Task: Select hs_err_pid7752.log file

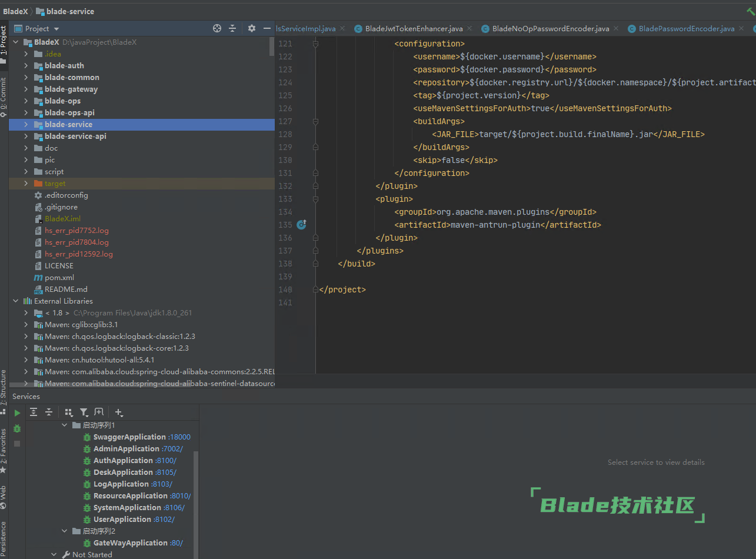Action: [76, 230]
